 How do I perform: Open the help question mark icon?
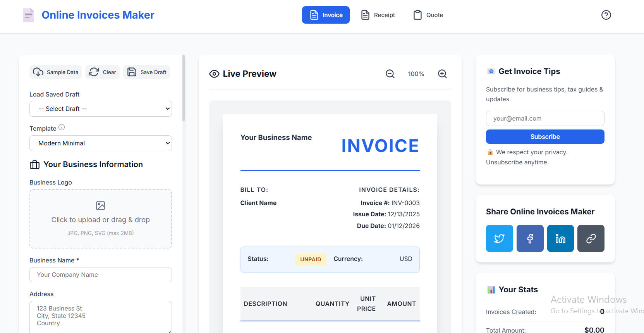pyautogui.click(x=606, y=15)
